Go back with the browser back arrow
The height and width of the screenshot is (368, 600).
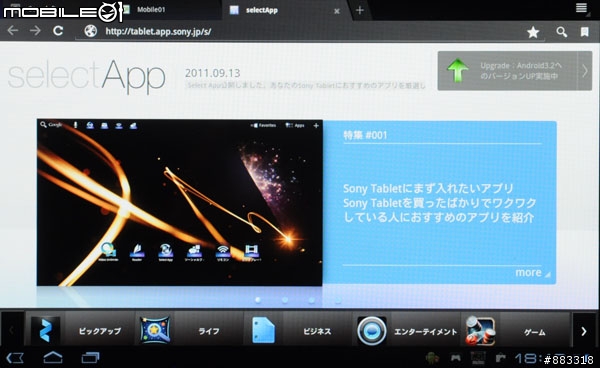[13, 31]
